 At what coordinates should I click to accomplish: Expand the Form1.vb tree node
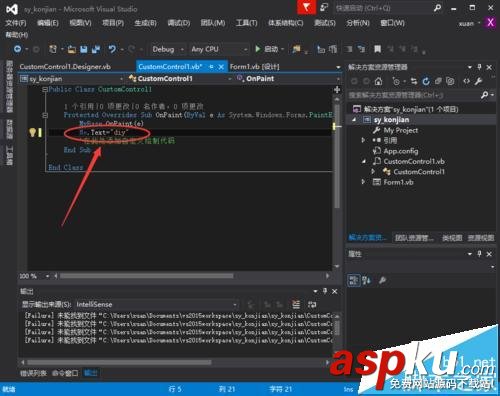pyautogui.click(x=364, y=182)
